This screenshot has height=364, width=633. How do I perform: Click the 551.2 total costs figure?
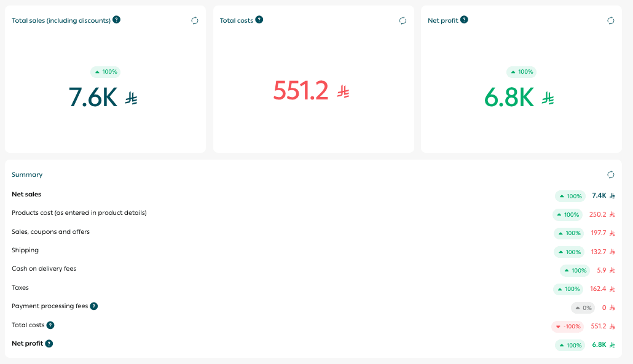[301, 91]
